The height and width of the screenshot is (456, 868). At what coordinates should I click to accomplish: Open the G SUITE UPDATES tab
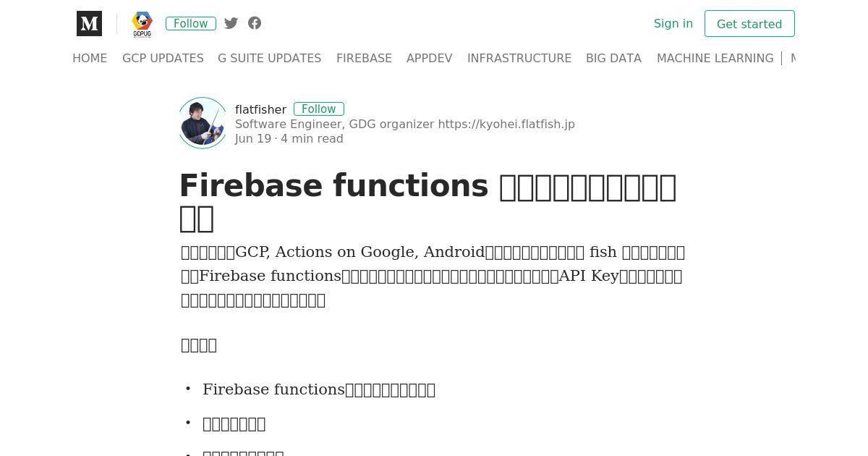269,58
